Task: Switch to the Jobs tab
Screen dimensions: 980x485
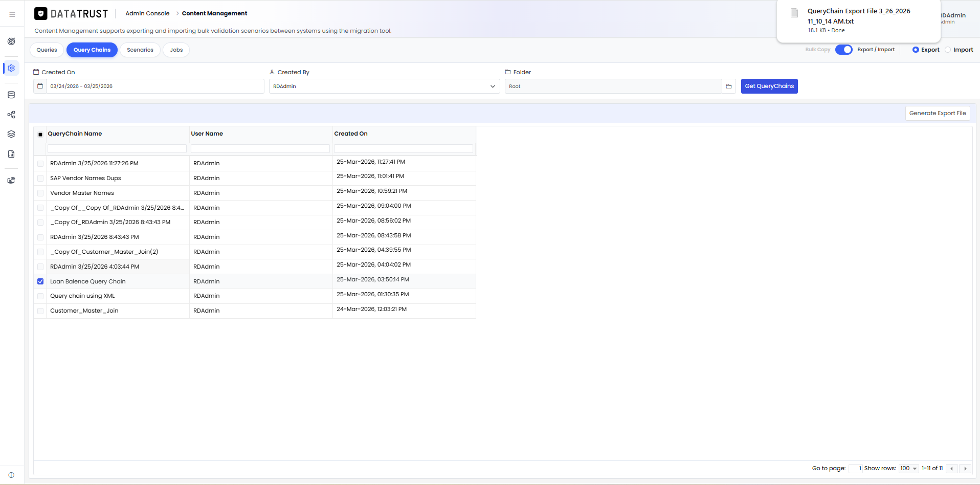Action: 176,50
